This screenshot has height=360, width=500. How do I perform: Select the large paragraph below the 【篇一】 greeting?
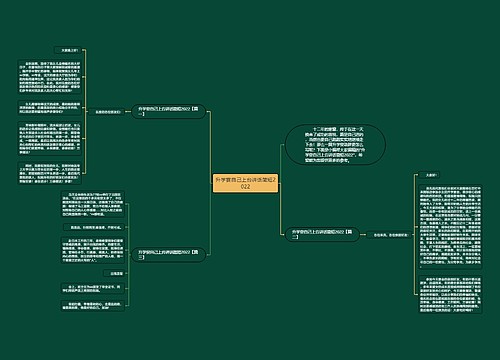(x=49, y=77)
